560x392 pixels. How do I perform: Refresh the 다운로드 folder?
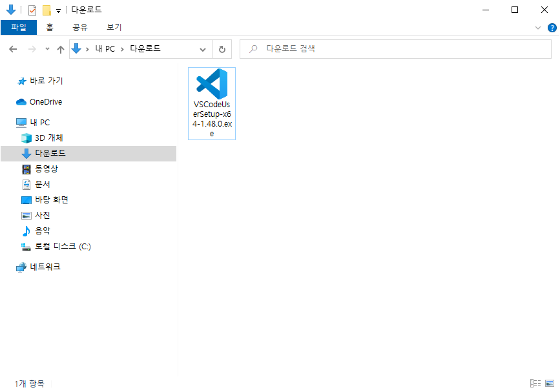tap(222, 49)
